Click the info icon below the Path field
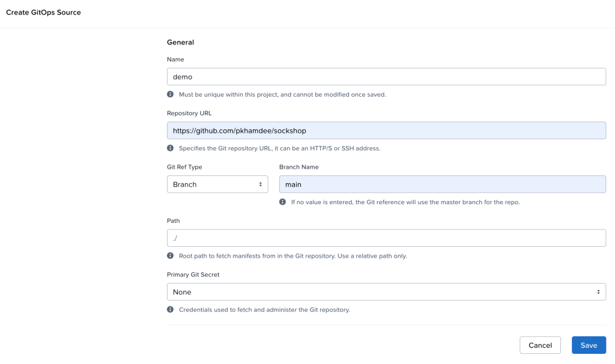 point(171,256)
